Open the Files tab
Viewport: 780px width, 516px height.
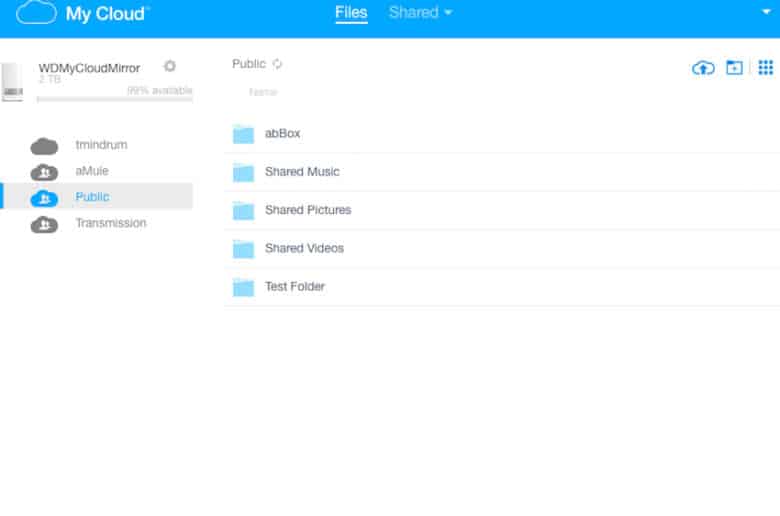tap(351, 12)
